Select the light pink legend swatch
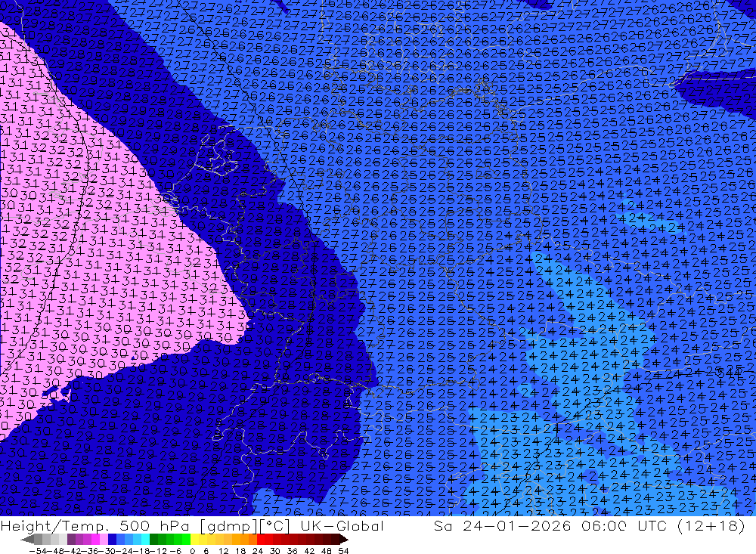This screenshot has height=554, width=756. 104,540
